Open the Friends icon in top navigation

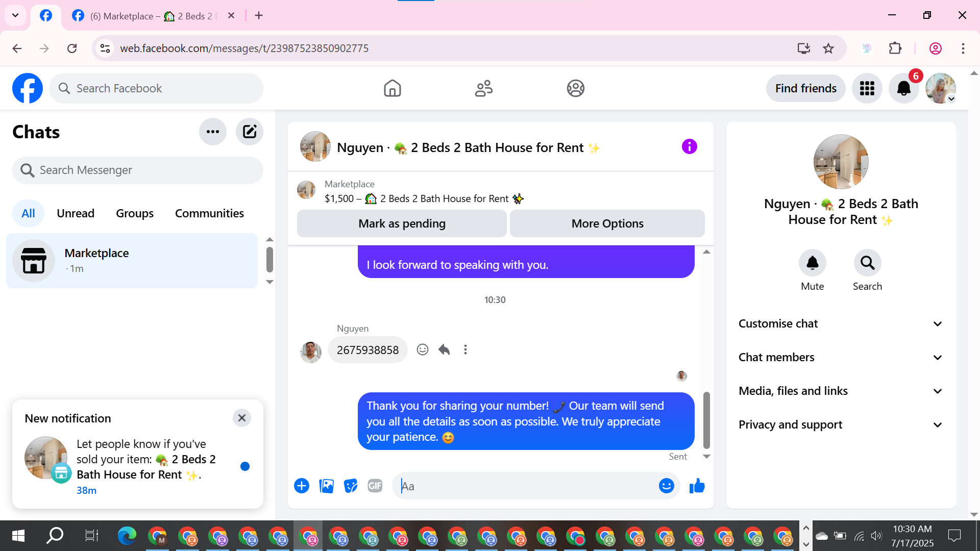pyautogui.click(x=483, y=88)
